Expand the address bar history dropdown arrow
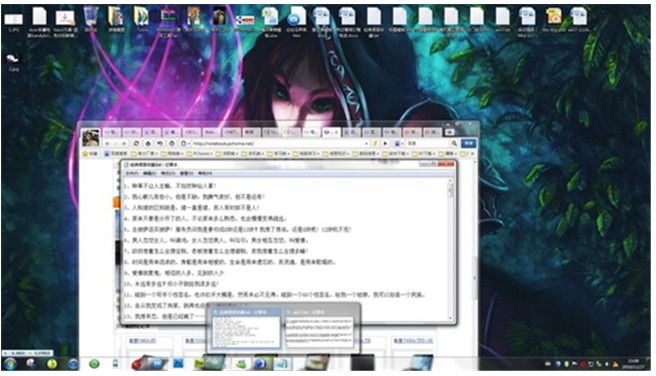Viewport: 656px width, 376px height. 366,143
